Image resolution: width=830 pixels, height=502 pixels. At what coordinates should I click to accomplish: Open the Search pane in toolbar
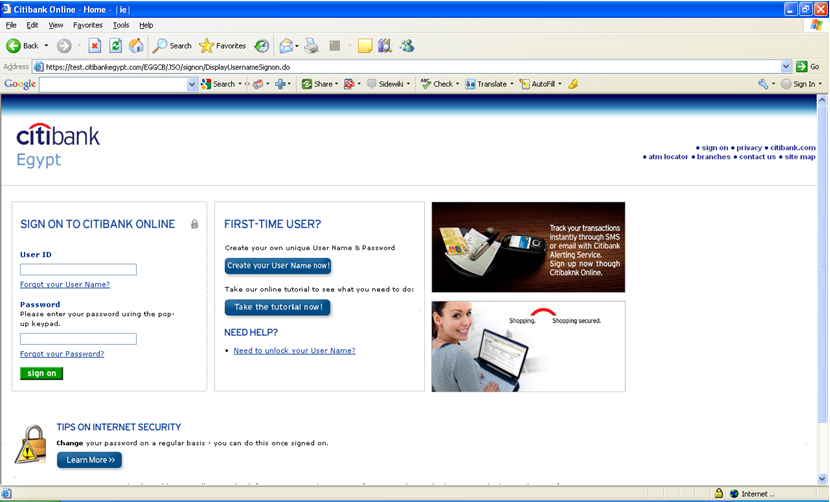172,46
